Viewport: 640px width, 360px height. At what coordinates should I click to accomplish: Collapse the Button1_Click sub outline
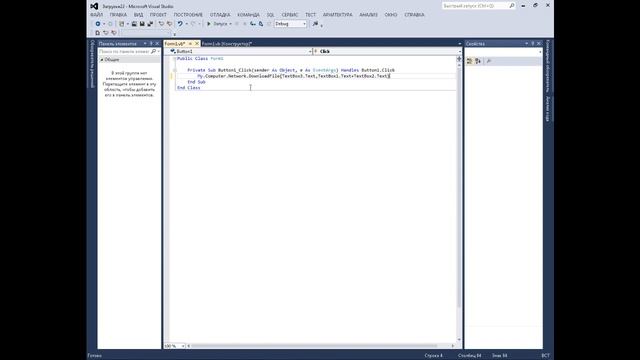[x=175, y=70]
